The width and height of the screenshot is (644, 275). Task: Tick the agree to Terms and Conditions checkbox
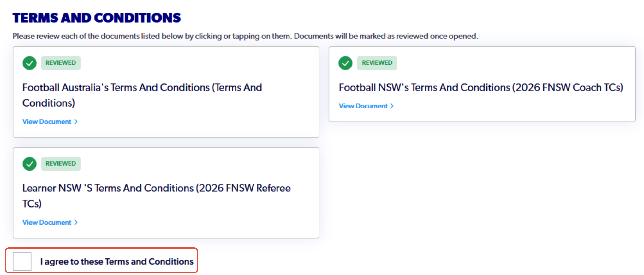(22, 261)
